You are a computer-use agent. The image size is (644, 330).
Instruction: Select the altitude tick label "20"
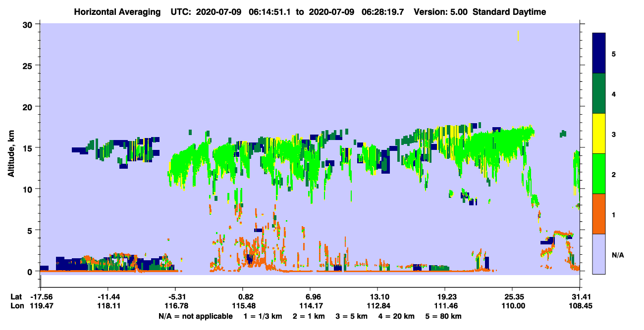click(x=29, y=107)
